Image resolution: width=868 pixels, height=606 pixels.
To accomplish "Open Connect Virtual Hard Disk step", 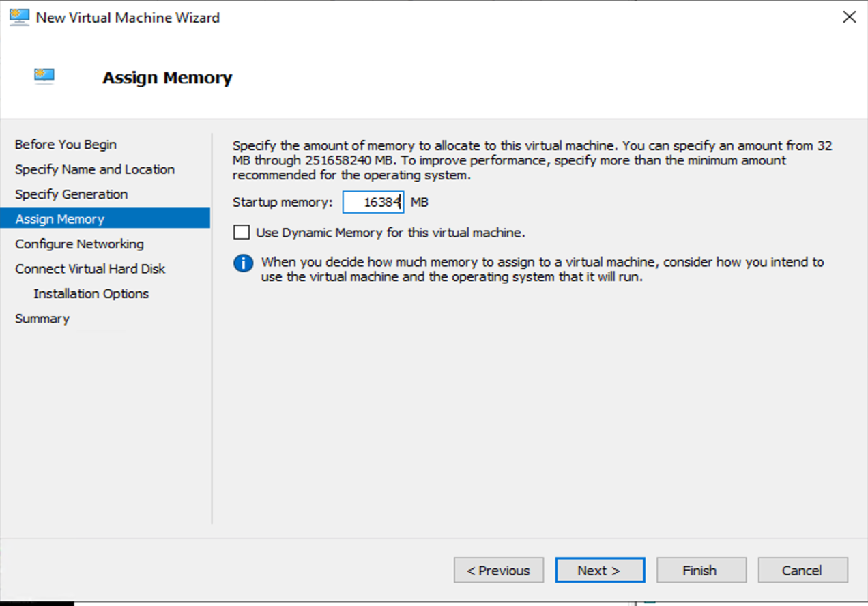I will pyautogui.click(x=90, y=269).
